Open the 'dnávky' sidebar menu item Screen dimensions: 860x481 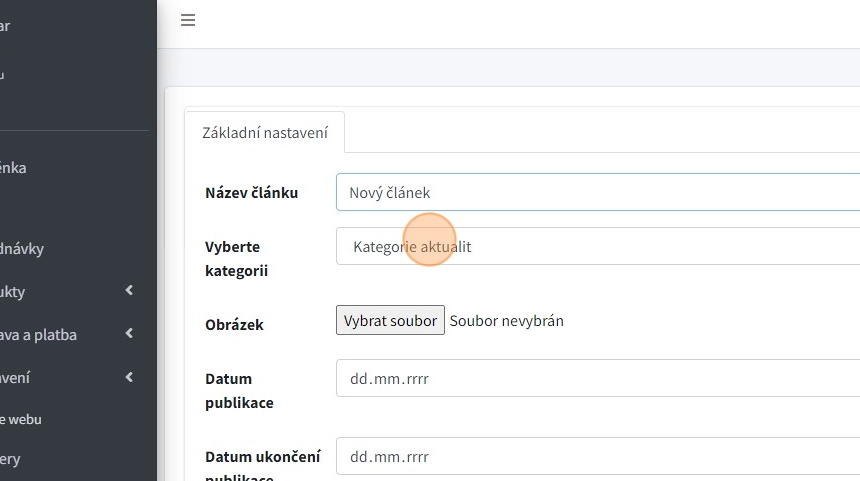[22, 249]
